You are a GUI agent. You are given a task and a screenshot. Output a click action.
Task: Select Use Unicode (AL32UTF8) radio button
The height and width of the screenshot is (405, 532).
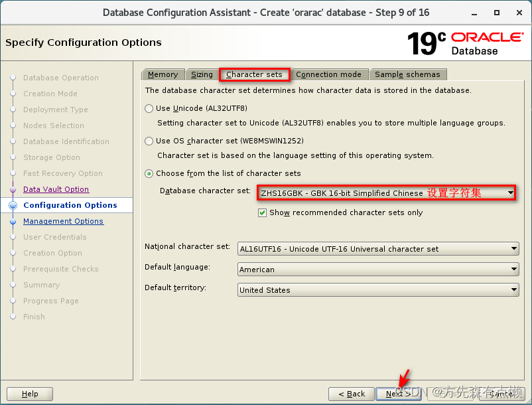tap(149, 108)
